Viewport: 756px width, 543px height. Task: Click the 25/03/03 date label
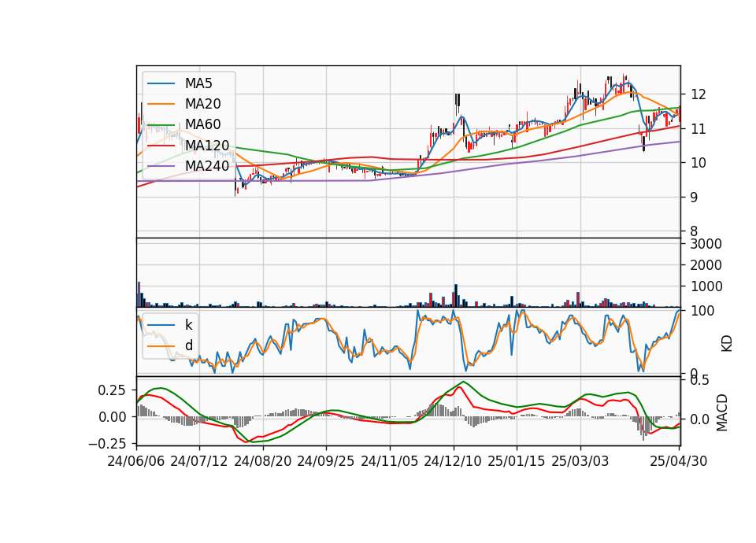coord(580,461)
